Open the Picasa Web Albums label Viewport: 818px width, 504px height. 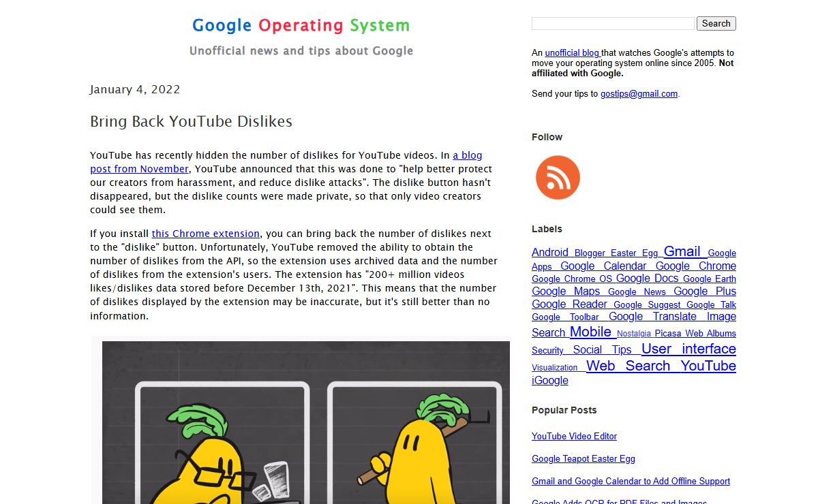point(695,334)
